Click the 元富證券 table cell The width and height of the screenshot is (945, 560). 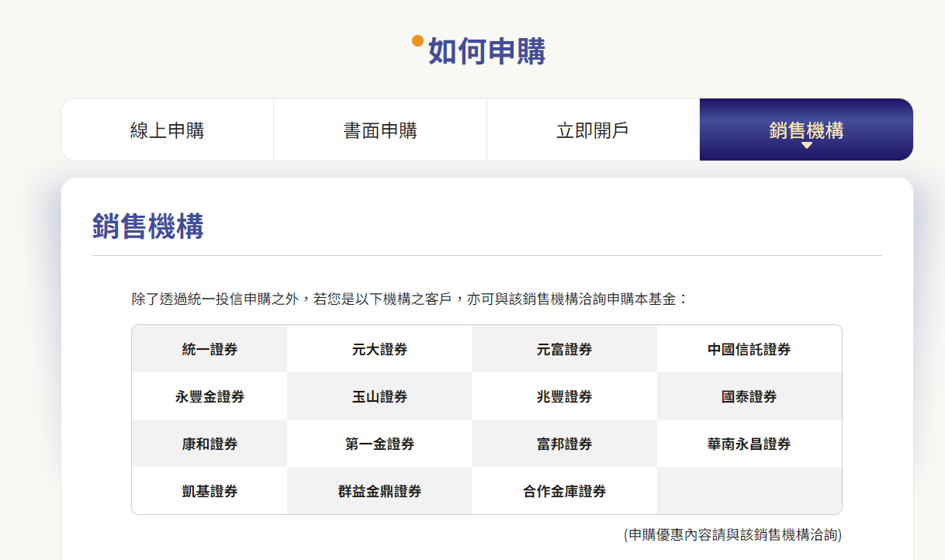click(x=564, y=349)
